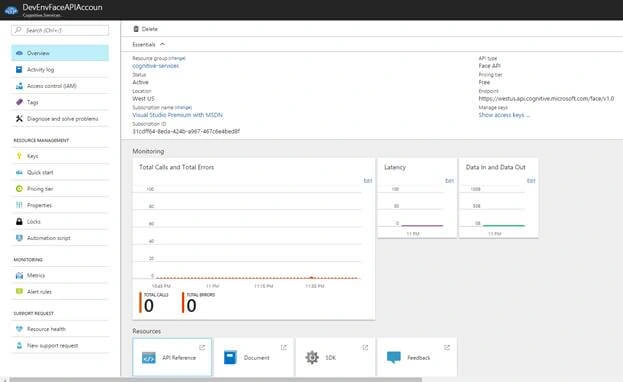Open the Quick start page
Screen dimensions: 623x382
(60, 172)
